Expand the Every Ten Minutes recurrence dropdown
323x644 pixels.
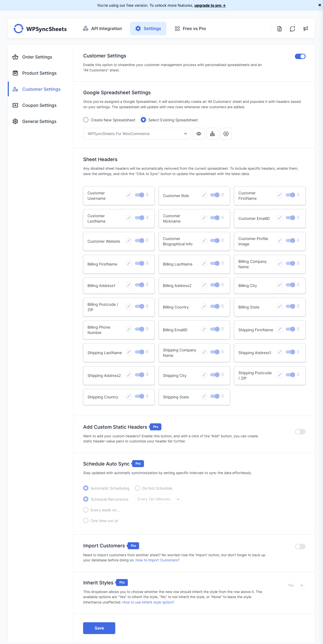point(158,499)
